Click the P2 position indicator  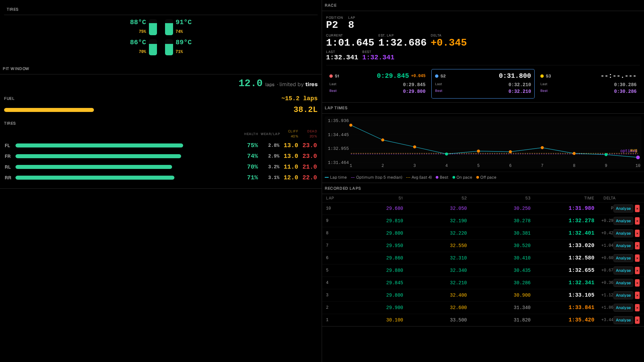[332, 25]
